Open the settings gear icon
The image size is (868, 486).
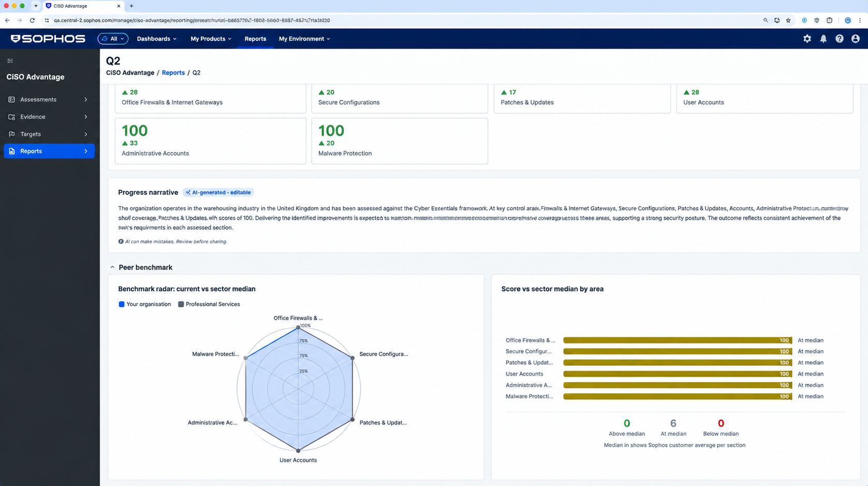[x=807, y=39]
